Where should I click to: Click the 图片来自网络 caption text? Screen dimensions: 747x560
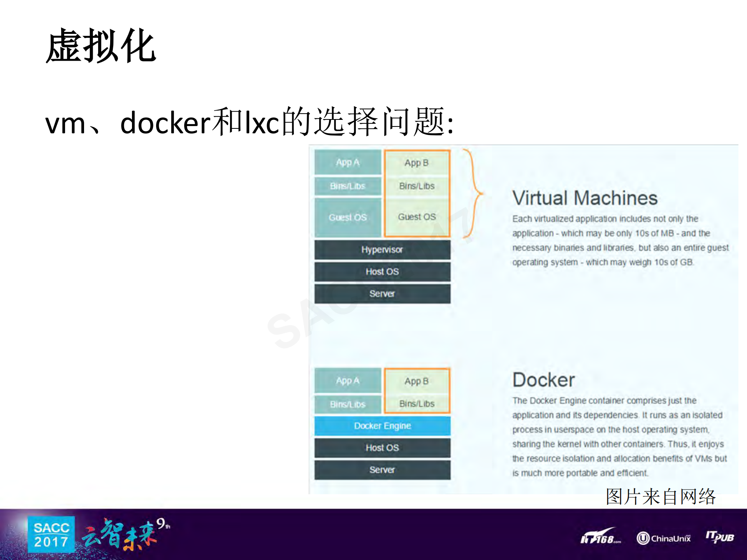pos(659,497)
